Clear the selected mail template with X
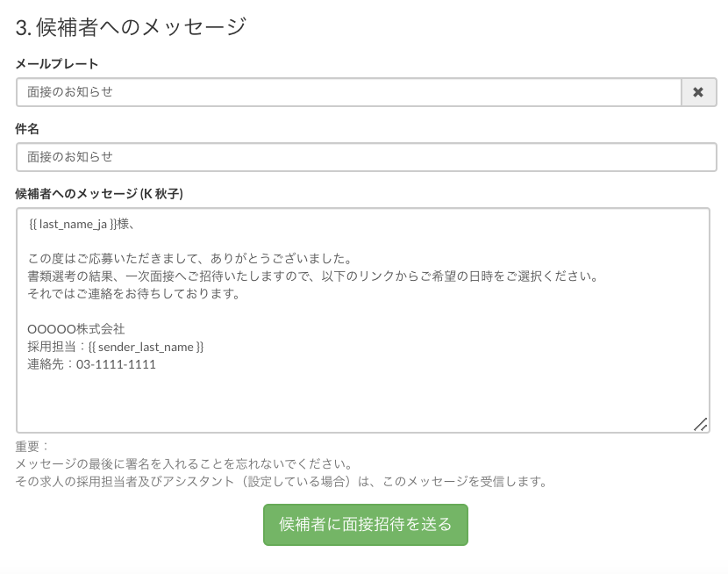 [698, 92]
